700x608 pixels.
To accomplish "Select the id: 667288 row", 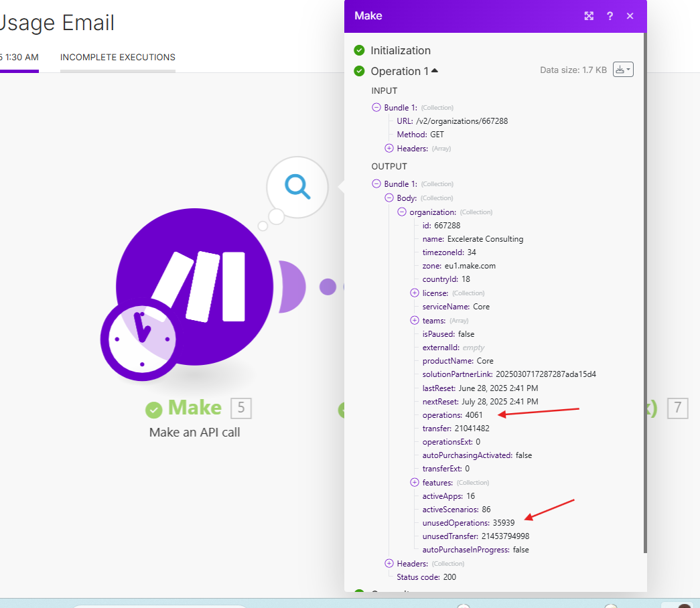I will (x=441, y=226).
